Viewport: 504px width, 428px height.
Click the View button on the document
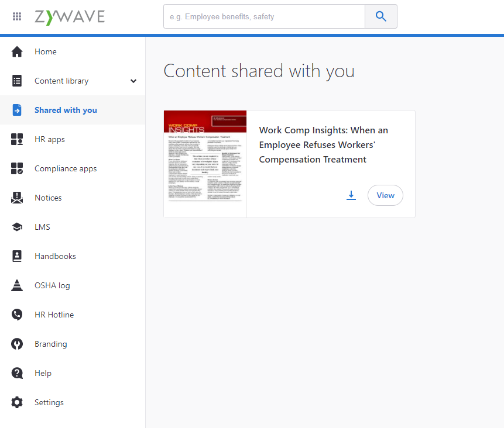385,195
